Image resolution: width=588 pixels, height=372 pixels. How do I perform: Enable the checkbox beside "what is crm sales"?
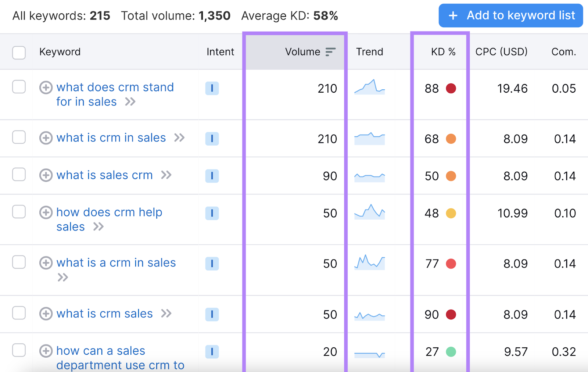pyautogui.click(x=18, y=314)
